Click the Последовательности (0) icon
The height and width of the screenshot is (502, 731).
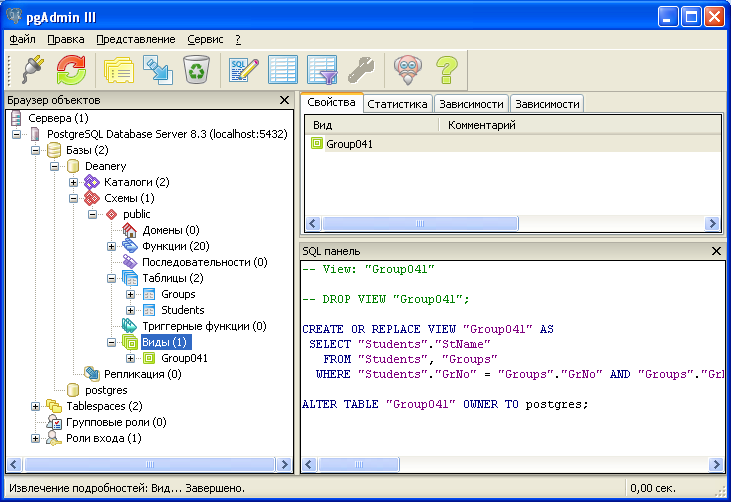tap(130, 262)
